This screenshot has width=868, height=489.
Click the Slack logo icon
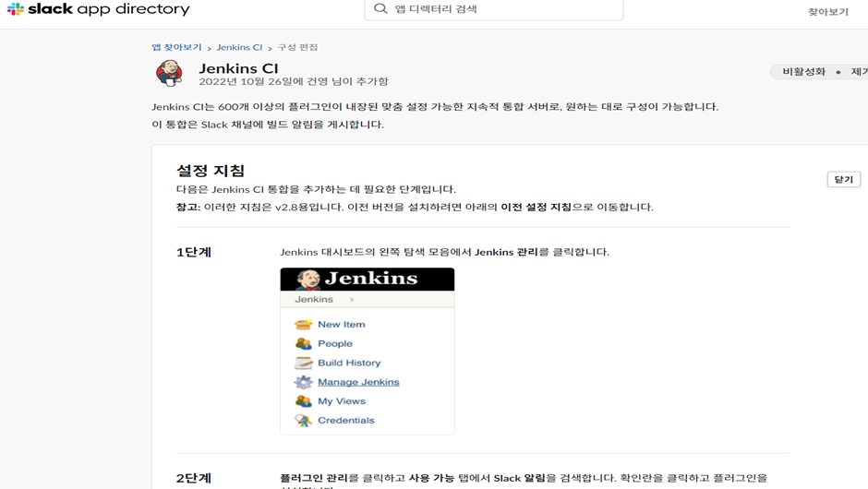pyautogui.click(x=16, y=9)
